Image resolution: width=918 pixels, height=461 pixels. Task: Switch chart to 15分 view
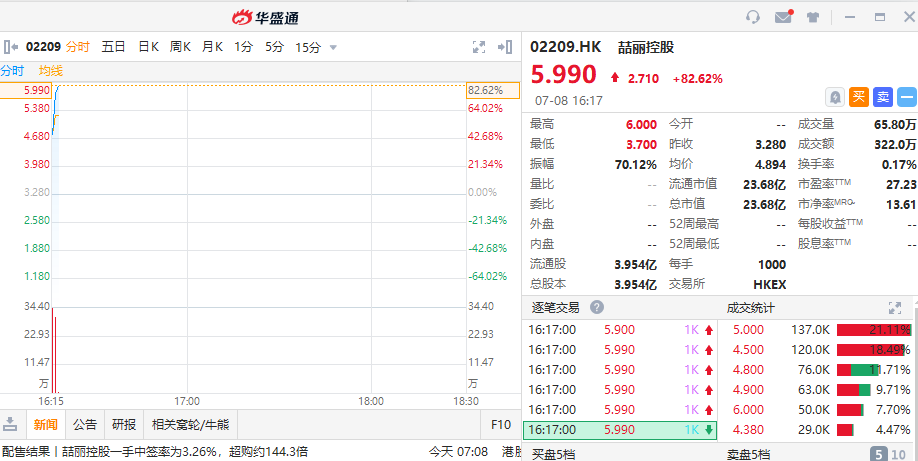[307, 47]
